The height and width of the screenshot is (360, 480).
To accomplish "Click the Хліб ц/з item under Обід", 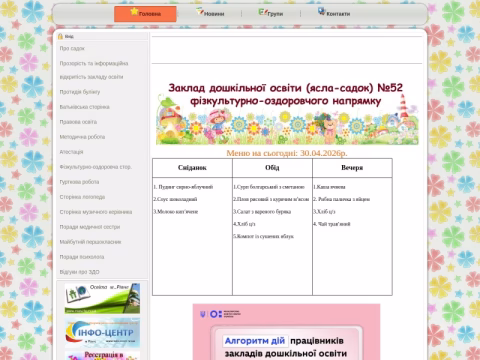I will pos(244,224).
